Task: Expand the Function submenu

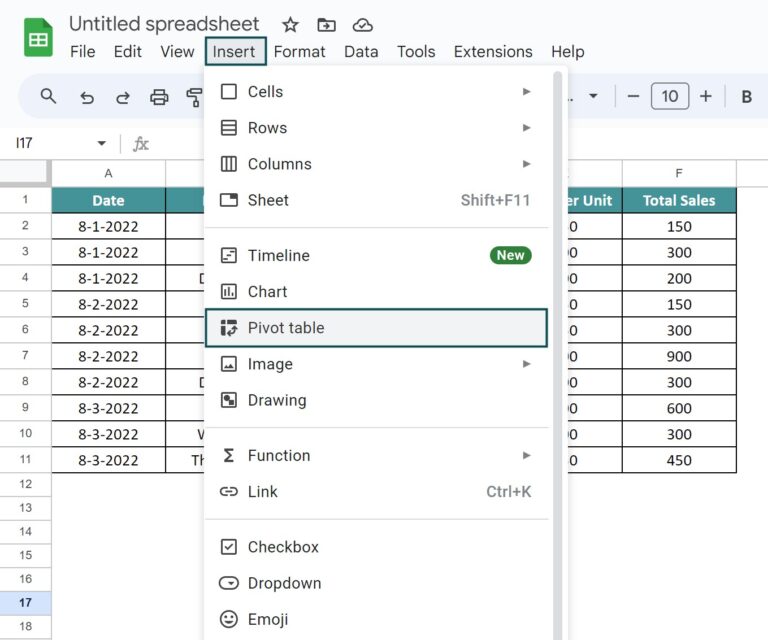Action: click(x=376, y=456)
